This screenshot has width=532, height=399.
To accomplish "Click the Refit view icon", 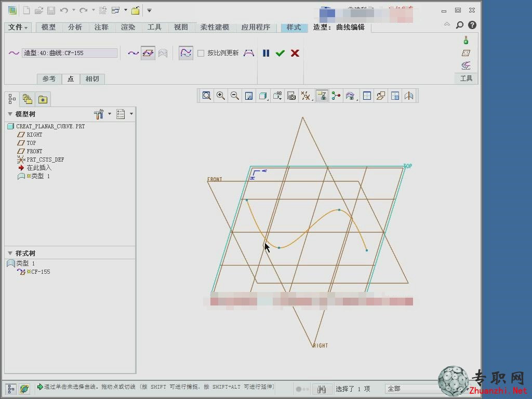I will (x=207, y=96).
